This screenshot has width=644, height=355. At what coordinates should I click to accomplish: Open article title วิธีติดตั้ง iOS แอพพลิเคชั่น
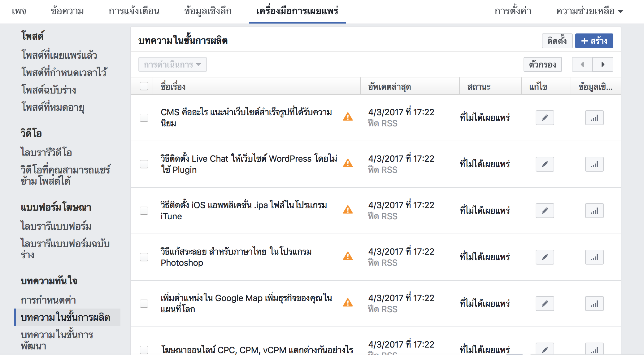(x=244, y=211)
